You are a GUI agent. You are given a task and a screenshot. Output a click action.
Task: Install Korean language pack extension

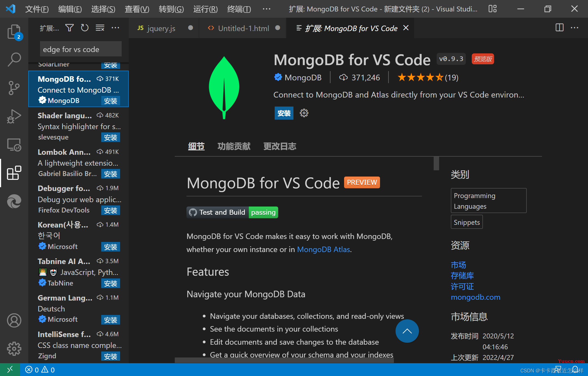coord(111,247)
